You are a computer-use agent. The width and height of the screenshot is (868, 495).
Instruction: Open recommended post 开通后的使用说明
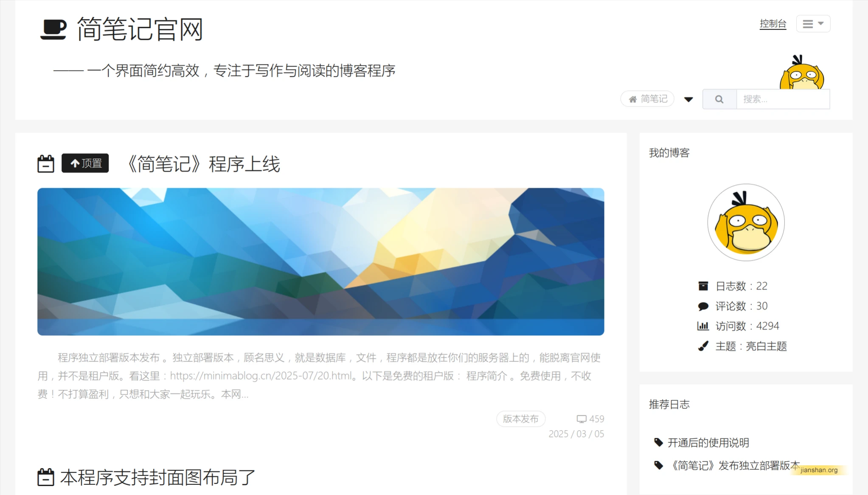(708, 443)
